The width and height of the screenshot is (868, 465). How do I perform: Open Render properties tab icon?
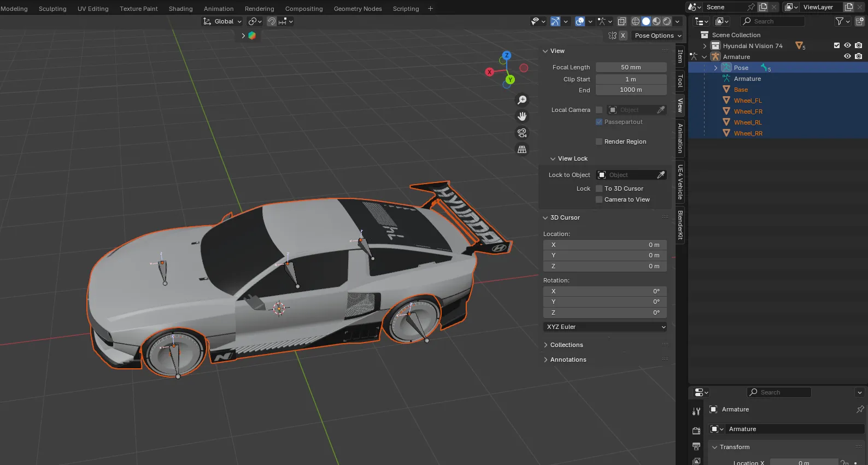[696, 431]
